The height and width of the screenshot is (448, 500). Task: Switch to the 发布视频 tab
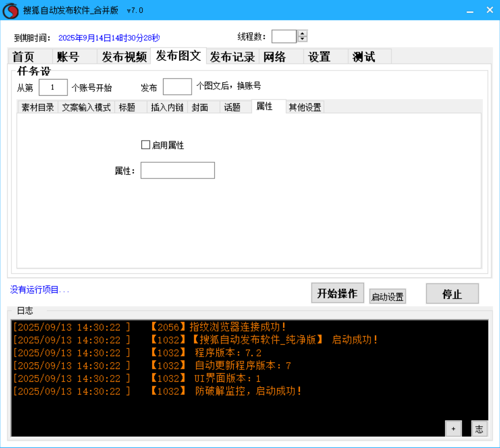click(x=123, y=56)
